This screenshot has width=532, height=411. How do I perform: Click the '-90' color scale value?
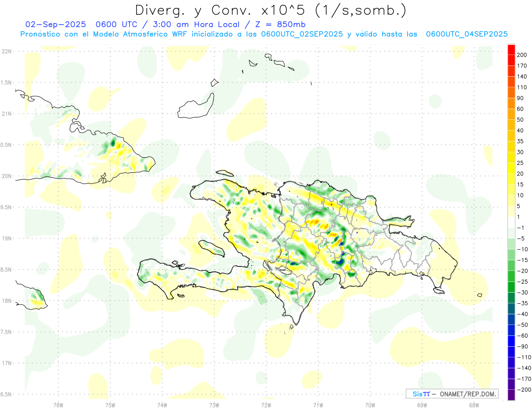coord(522,346)
